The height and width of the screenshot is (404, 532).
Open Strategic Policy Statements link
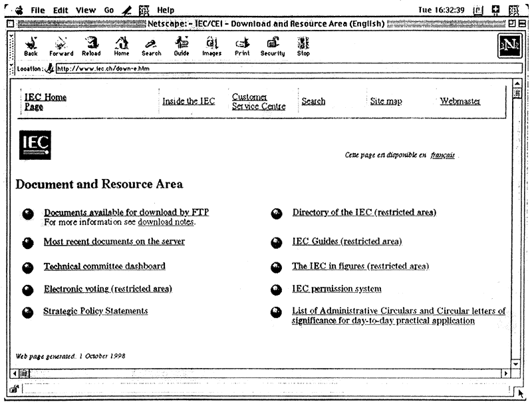pos(96,311)
